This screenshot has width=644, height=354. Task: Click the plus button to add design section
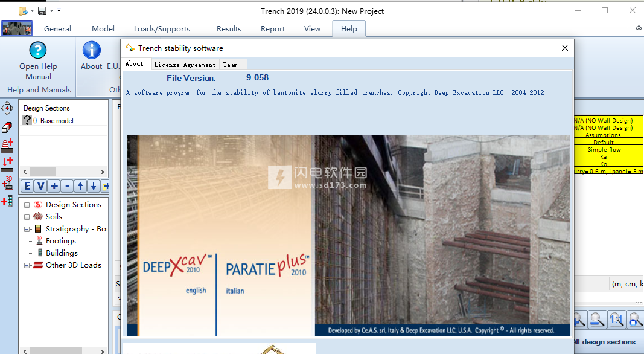[x=54, y=186]
